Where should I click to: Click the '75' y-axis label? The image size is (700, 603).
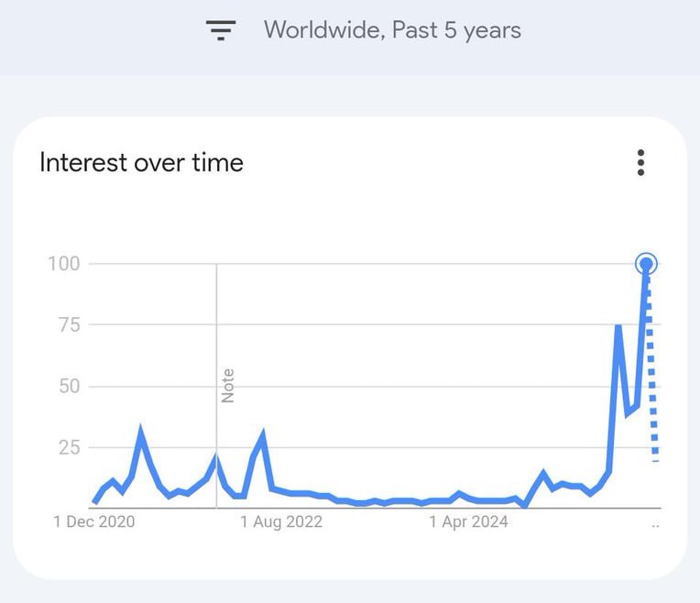point(69,325)
